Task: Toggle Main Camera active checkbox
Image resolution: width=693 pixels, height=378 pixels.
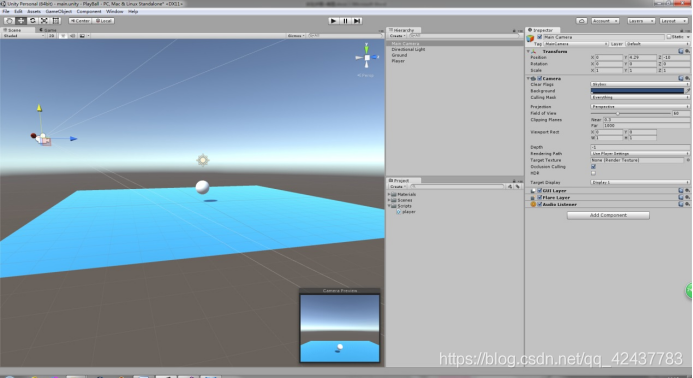Action: coord(540,37)
